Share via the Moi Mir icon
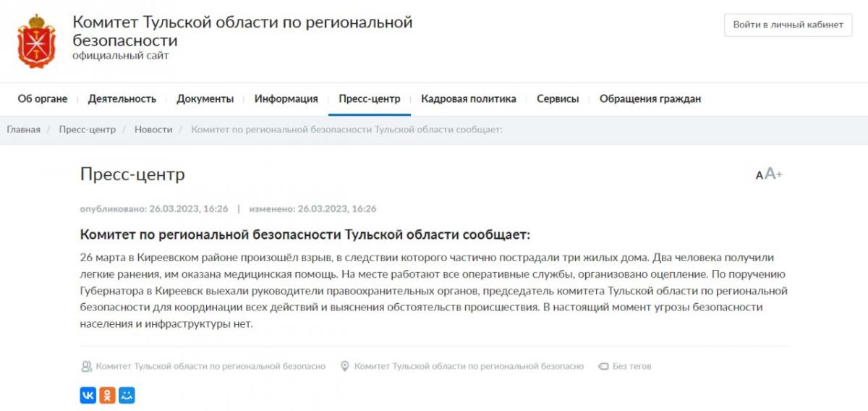The height and width of the screenshot is (411, 868). [127, 395]
